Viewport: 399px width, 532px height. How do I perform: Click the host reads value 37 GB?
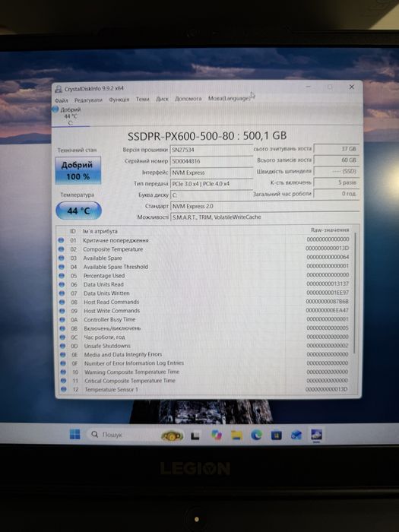click(336, 149)
